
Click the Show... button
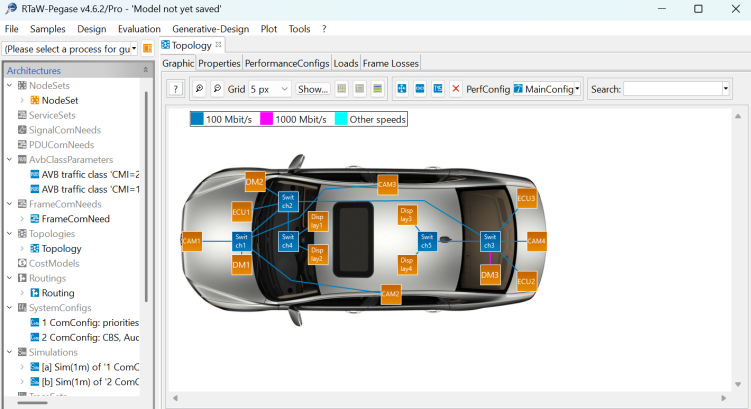[x=312, y=89]
